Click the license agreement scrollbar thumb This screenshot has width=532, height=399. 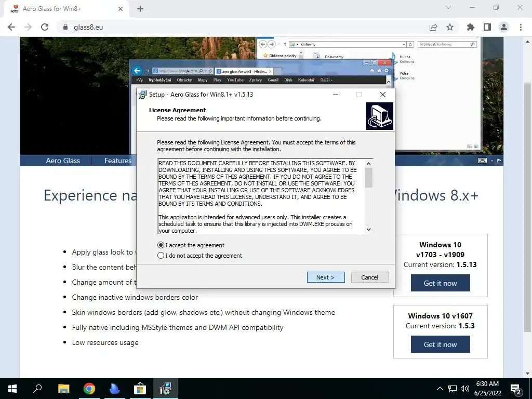(369, 178)
